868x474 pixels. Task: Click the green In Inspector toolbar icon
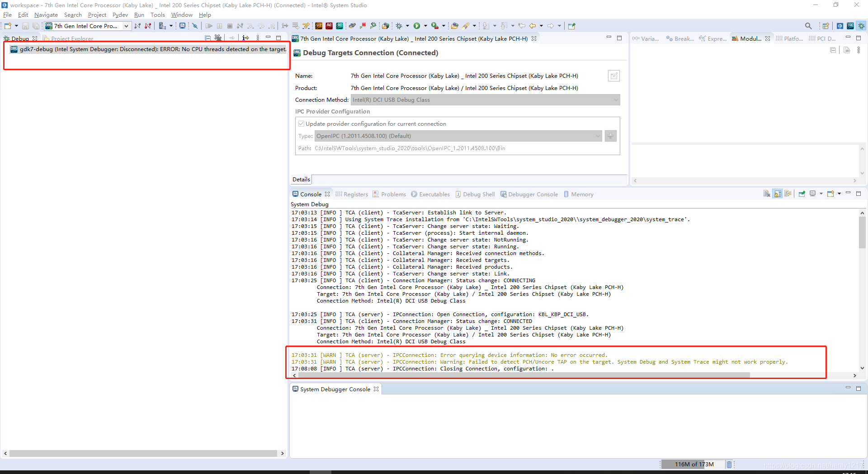[x=340, y=26]
